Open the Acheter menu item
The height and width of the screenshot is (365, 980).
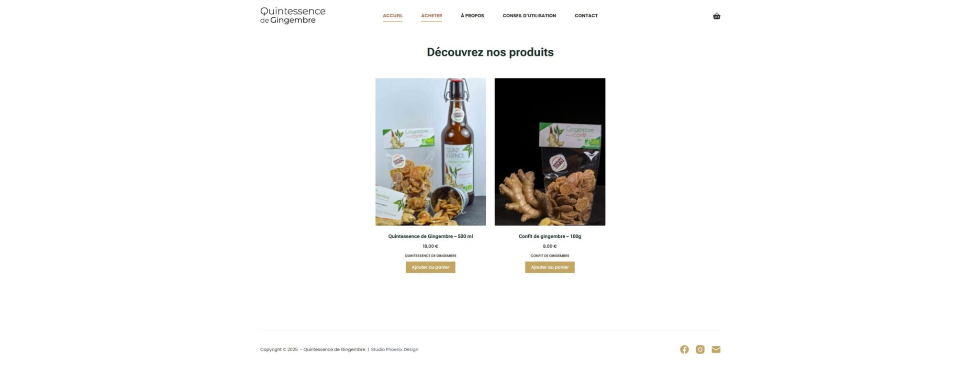(x=432, y=16)
